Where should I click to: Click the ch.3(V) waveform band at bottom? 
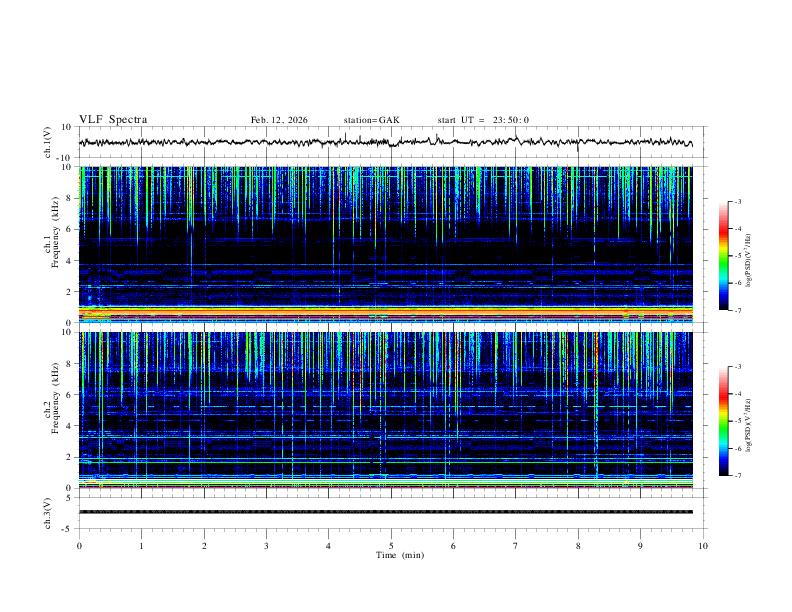point(385,512)
